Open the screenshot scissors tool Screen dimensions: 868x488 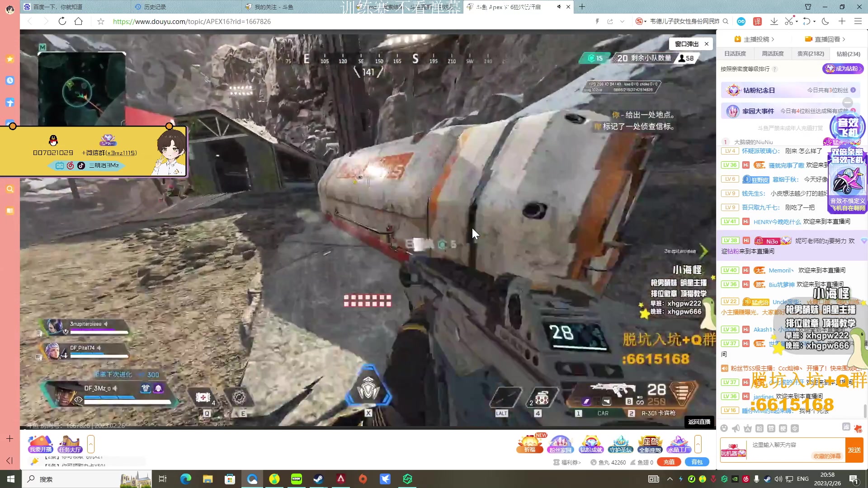point(789,21)
